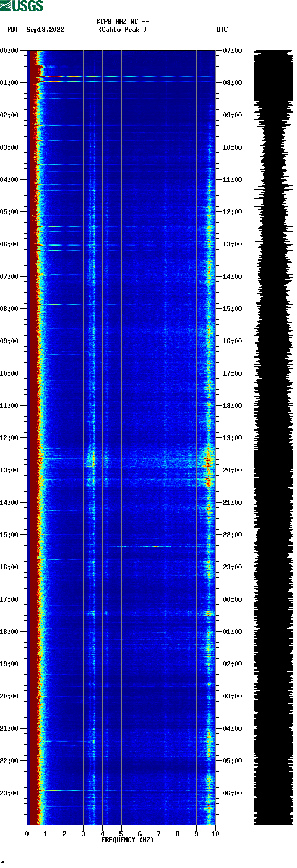Click the '(Cahto Peak )' station name
The width and height of the screenshot is (297, 868).
pos(123,30)
